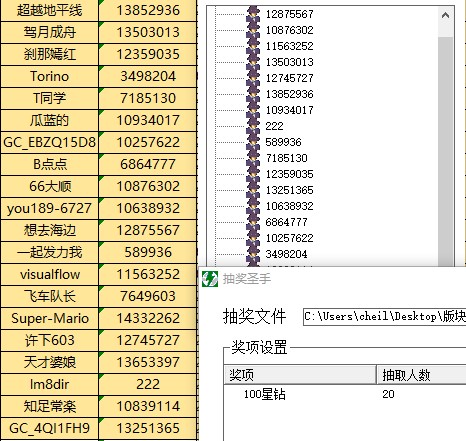Click spreadsheet cell you189-6727
The image size is (466, 441).
tap(49, 208)
